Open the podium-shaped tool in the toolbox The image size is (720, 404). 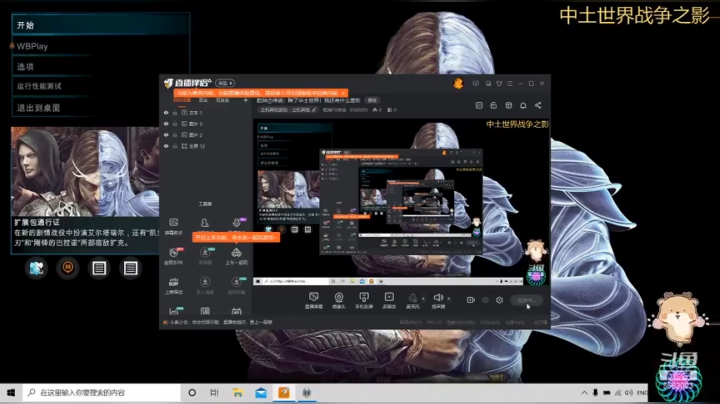(x=174, y=285)
